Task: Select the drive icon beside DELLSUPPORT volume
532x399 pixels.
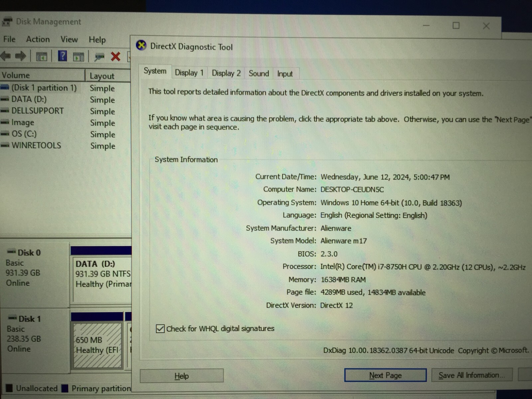Action: coord(5,111)
